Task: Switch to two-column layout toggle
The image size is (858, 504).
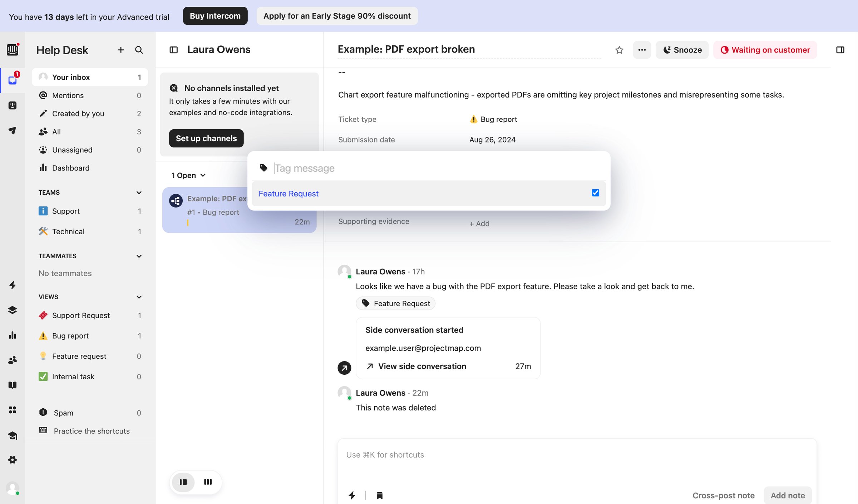Action: coord(183,482)
